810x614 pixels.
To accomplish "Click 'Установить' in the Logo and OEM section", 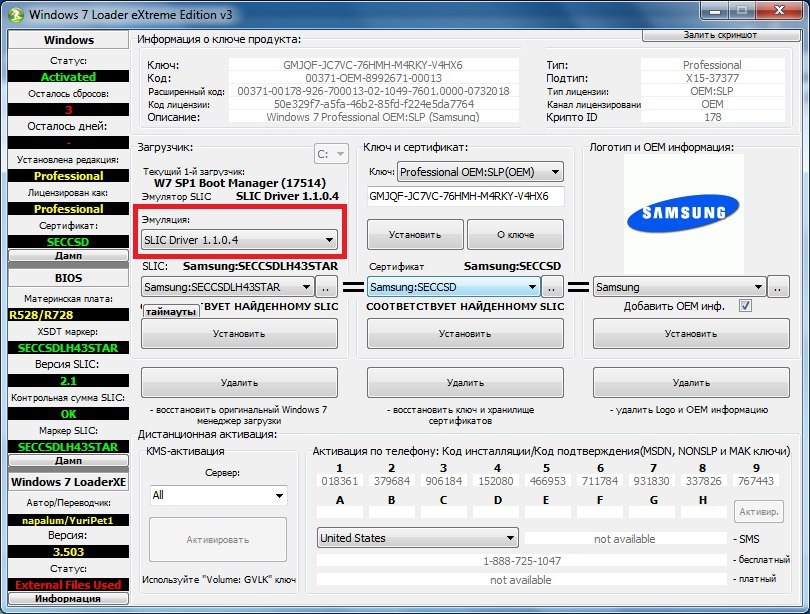I will (691, 334).
